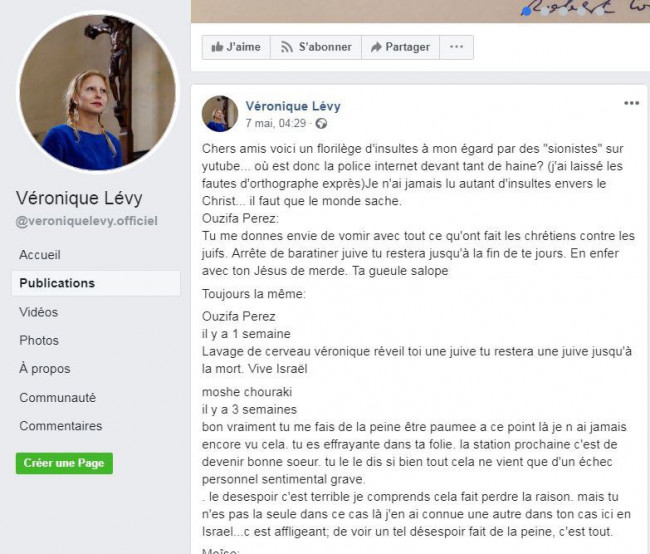The image size is (650, 554).
Task: Open the À propos section
Action: 45,369
